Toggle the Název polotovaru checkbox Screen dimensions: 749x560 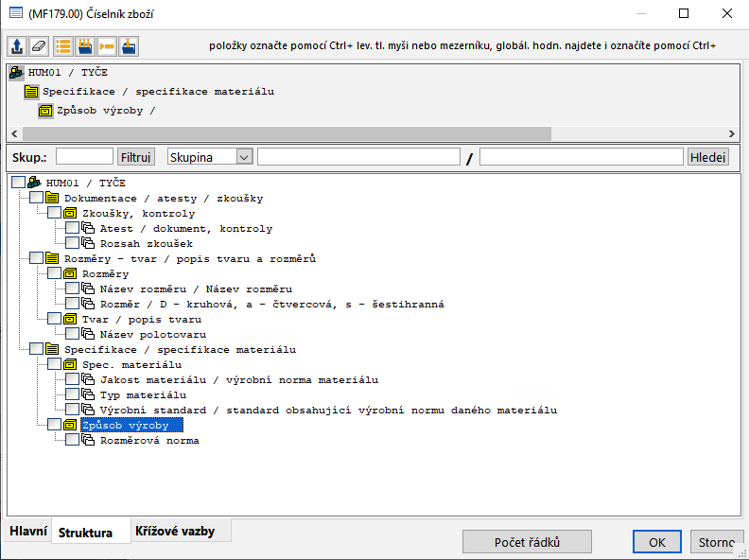click(72, 334)
